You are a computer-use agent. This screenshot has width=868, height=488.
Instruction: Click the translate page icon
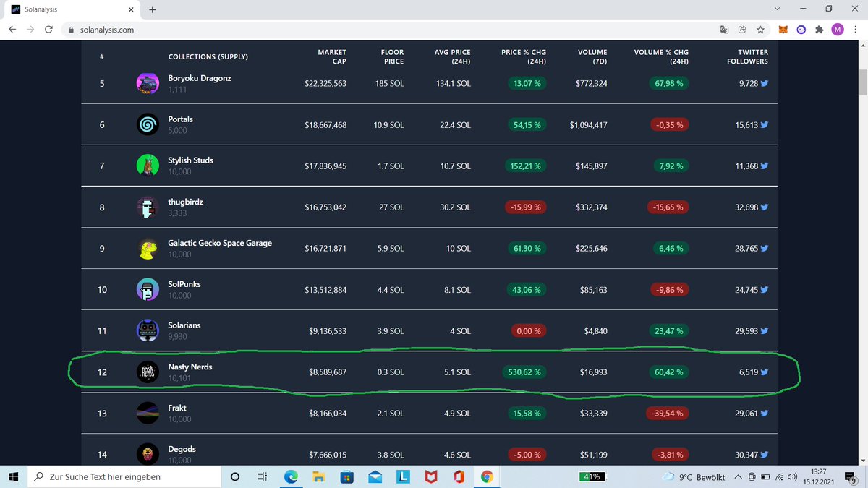point(724,30)
